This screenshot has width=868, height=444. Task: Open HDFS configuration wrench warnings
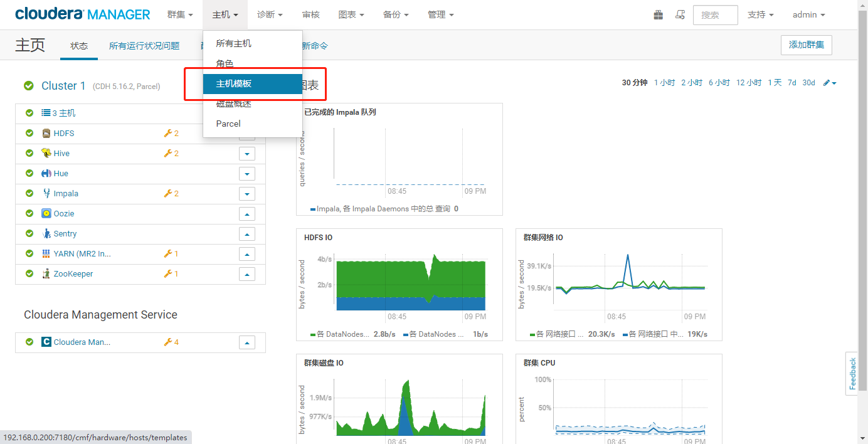(x=171, y=133)
